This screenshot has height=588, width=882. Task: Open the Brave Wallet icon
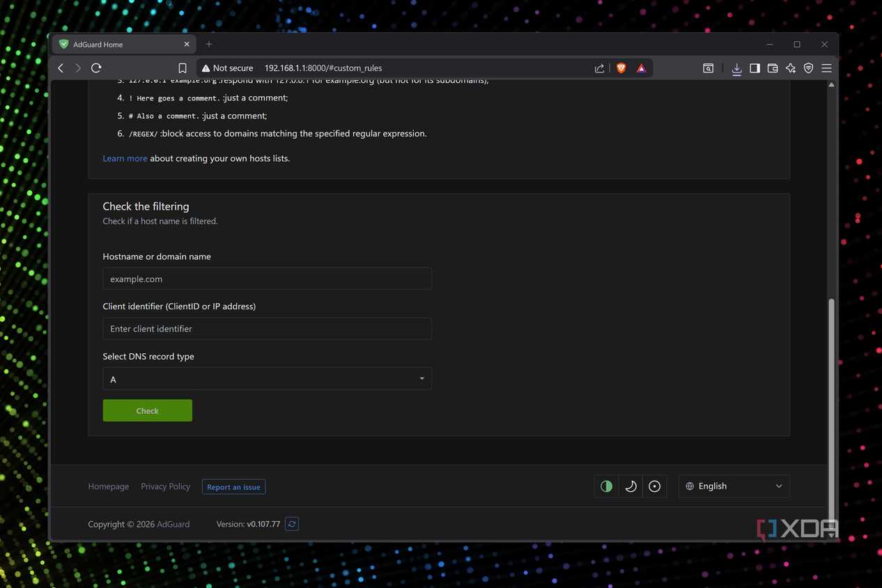pyautogui.click(x=773, y=68)
